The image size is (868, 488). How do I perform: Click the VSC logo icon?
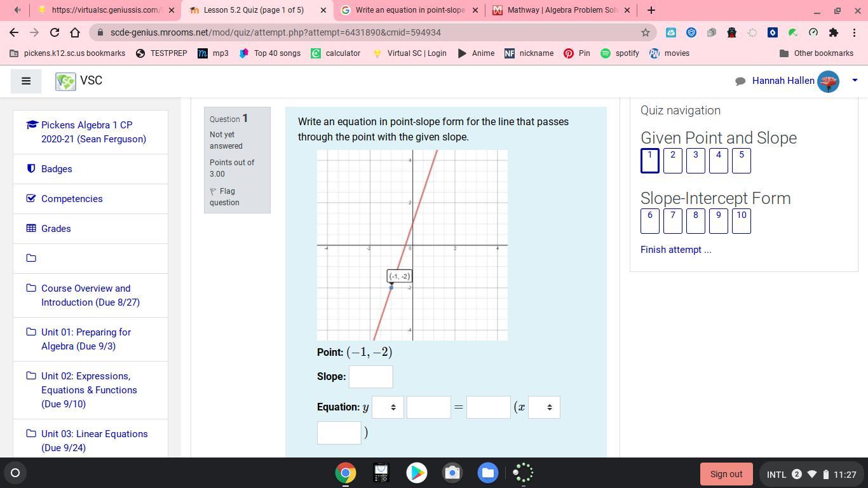pos(65,81)
